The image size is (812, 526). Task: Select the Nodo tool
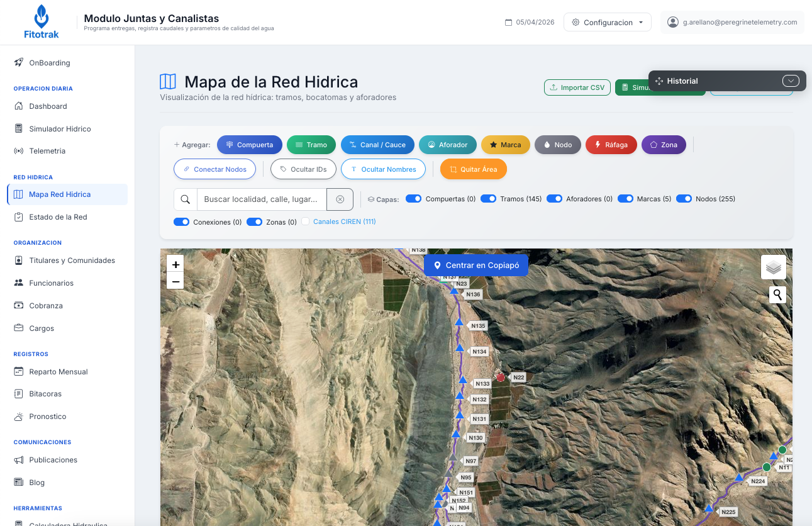(x=557, y=145)
